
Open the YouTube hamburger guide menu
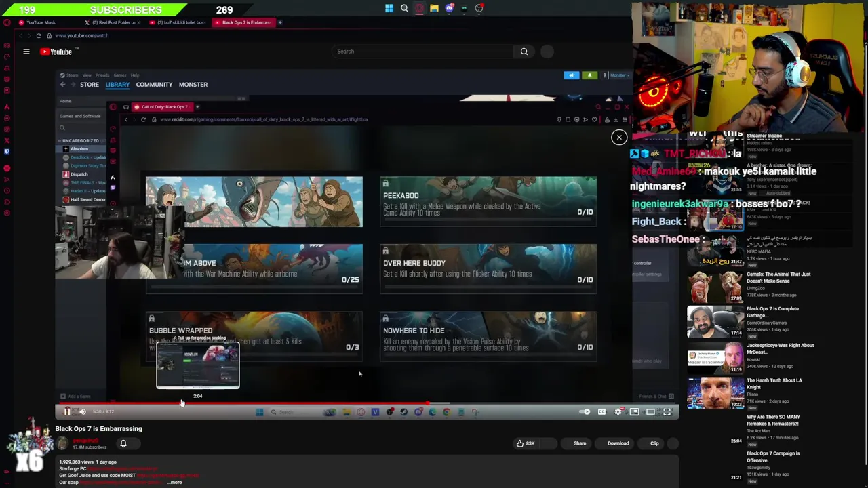point(26,52)
